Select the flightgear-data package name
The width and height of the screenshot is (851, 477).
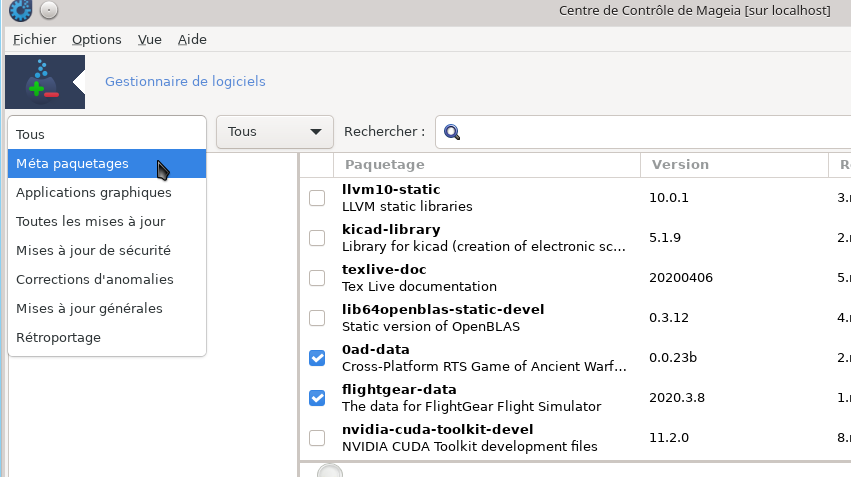coord(399,390)
